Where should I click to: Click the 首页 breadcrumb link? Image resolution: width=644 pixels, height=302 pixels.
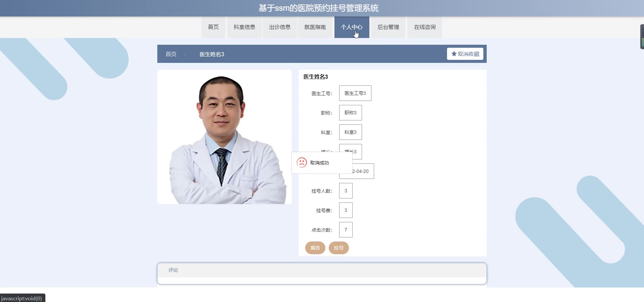coord(171,54)
